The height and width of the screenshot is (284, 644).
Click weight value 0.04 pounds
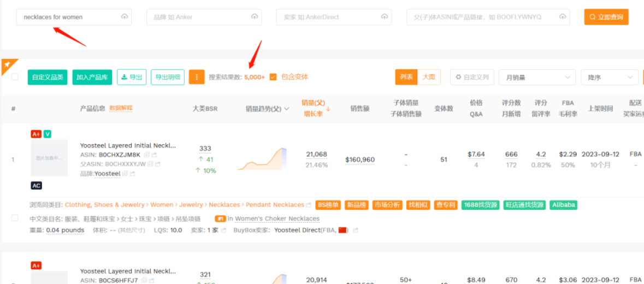66,230
